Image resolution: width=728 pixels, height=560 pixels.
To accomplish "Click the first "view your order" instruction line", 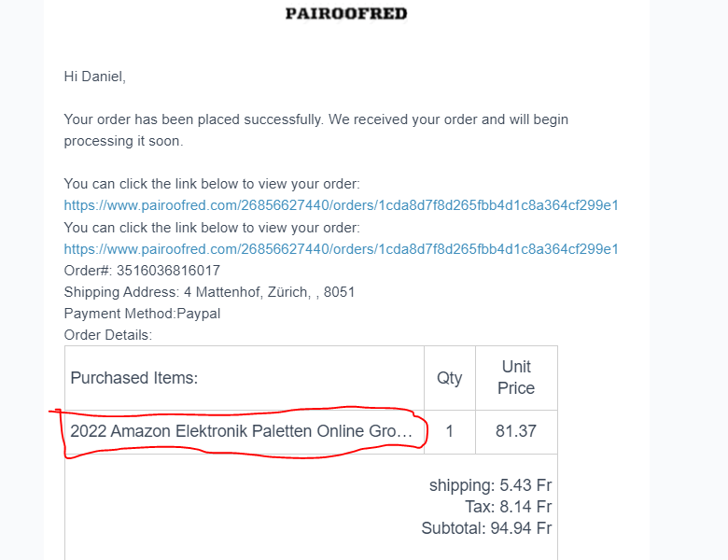I will point(212,184).
